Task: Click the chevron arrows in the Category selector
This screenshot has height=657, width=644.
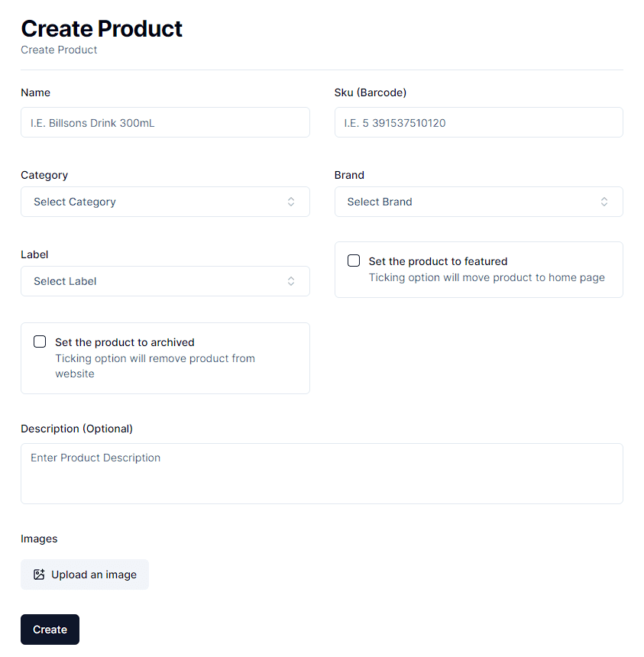Action: [x=291, y=202]
